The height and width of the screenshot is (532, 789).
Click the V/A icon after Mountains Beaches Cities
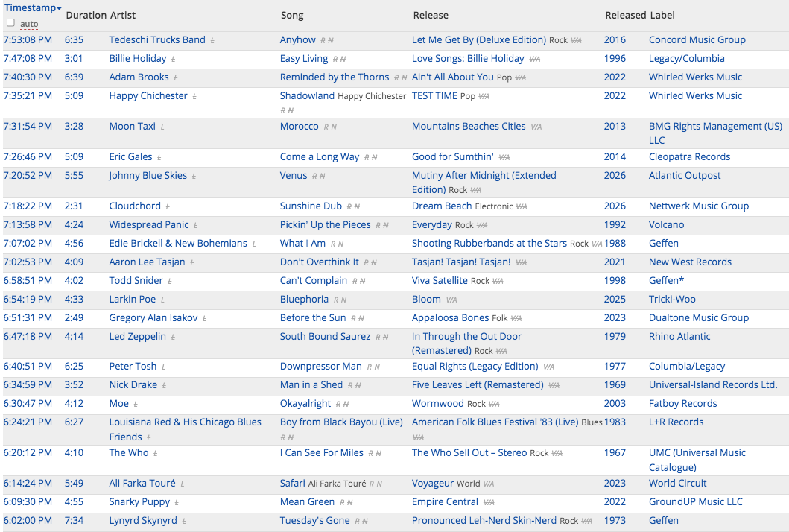point(536,127)
